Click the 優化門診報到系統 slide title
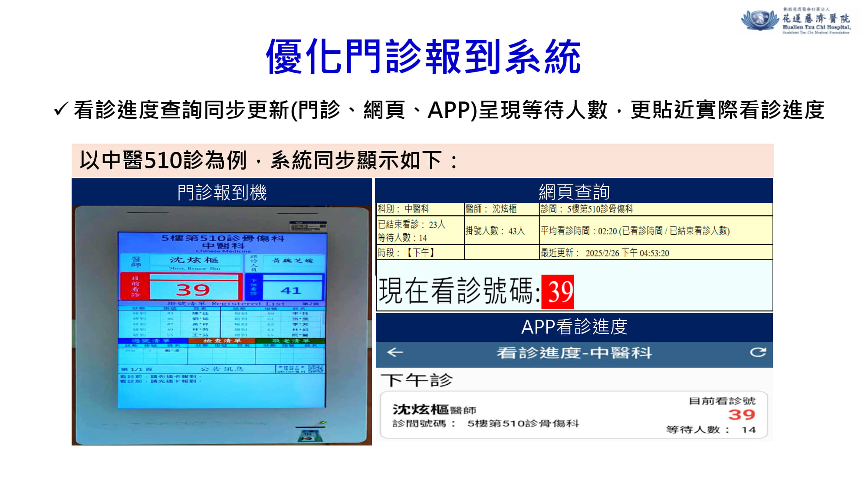Image resolution: width=868 pixels, height=488 pixels. click(423, 57)
